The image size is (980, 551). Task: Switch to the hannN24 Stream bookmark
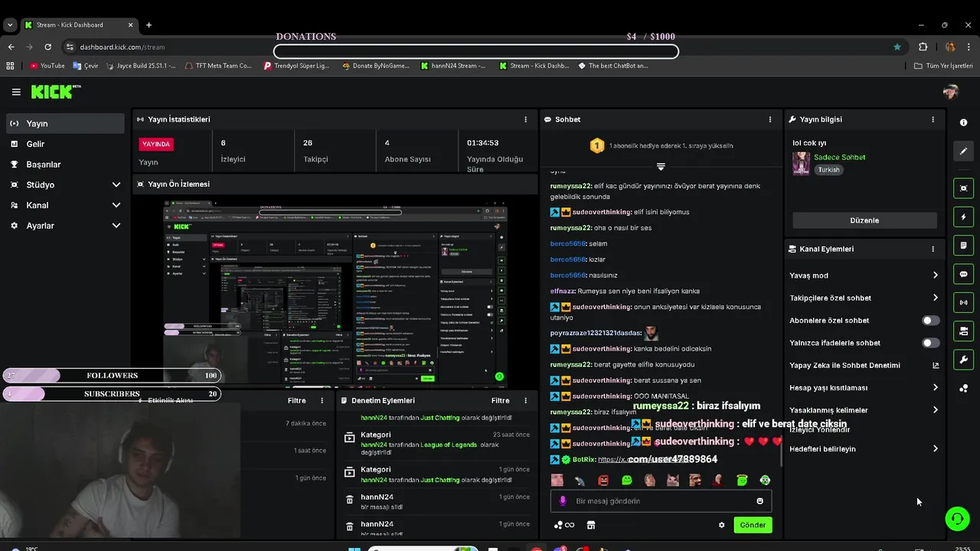453,66
